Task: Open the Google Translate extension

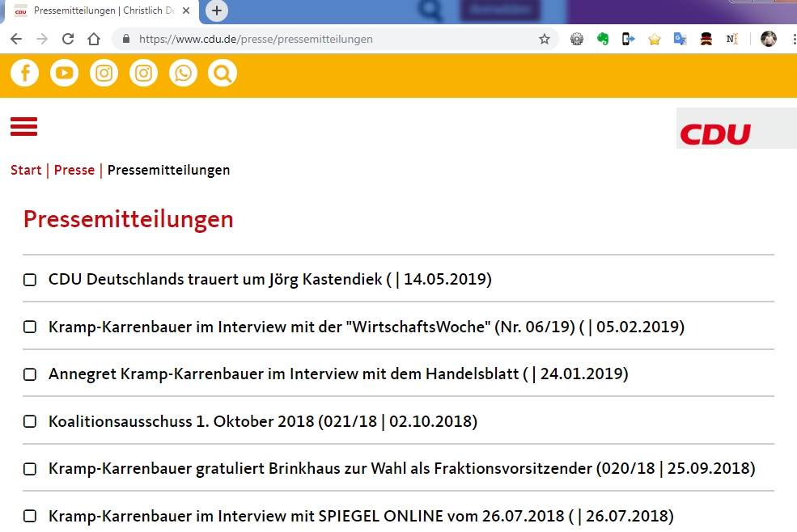Action: (680, 39)
